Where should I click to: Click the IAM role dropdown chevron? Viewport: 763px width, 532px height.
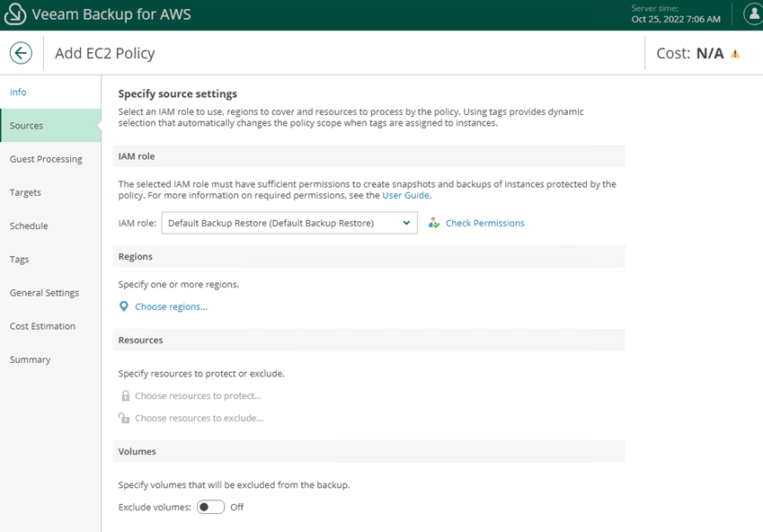[406, 223]
